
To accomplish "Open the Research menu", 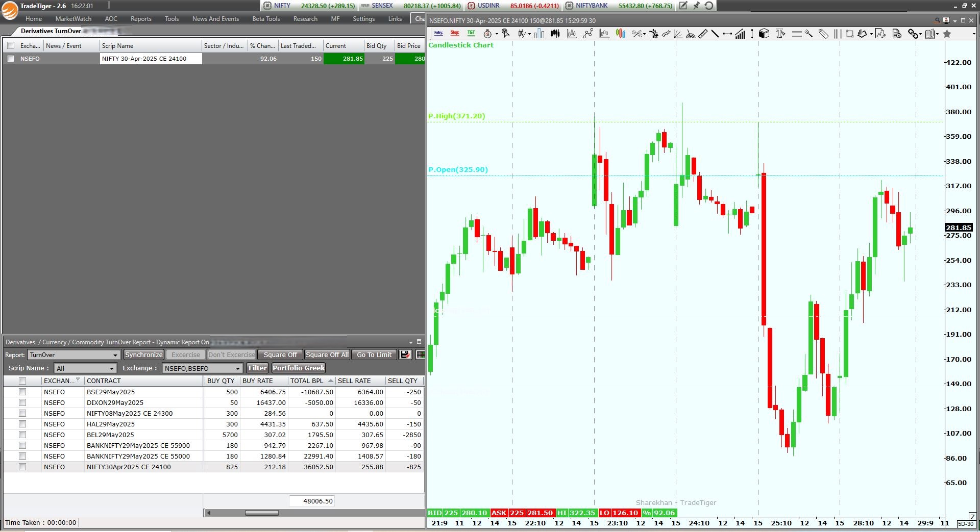I will tap(305, 19).
